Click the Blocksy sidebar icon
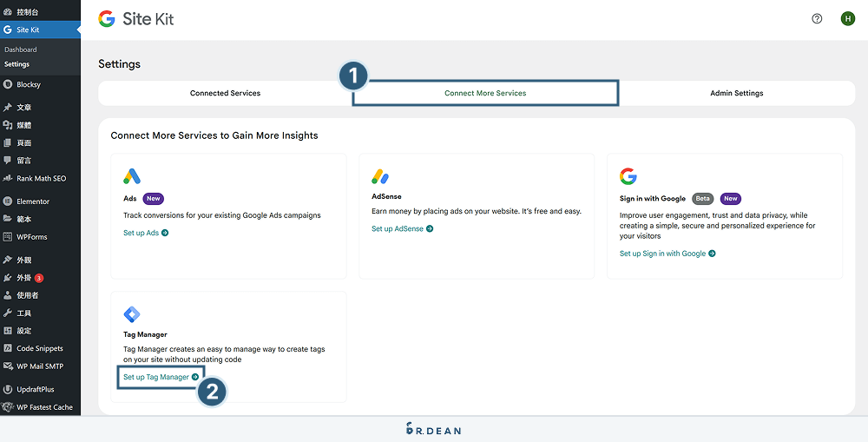This screenshot has width=868, height=442. tap(8, 85)
